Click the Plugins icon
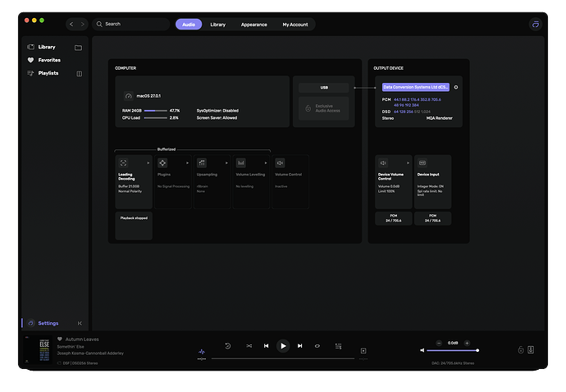Image resolution: width=566 pixels, height=392 pixels. (x=162, y=163)
